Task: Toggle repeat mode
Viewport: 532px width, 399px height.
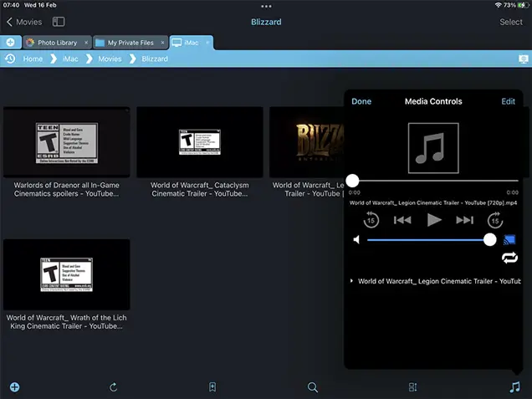Action: 509,258
